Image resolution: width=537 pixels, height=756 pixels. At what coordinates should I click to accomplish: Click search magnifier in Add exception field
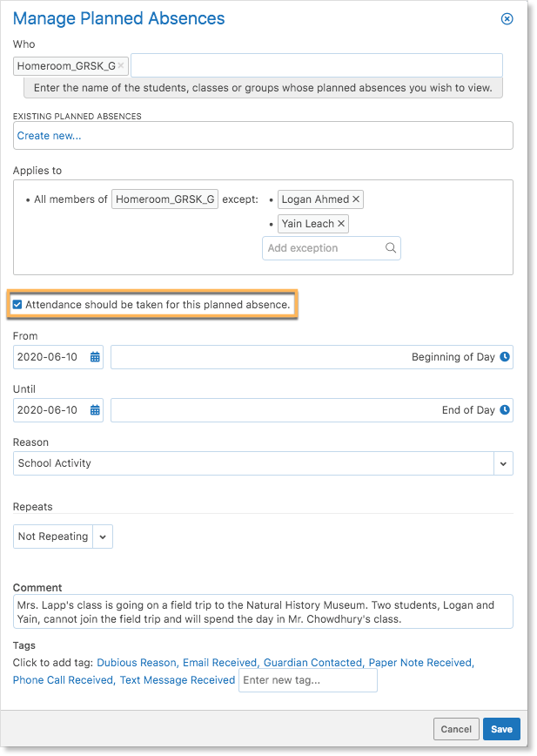[391, 248]
